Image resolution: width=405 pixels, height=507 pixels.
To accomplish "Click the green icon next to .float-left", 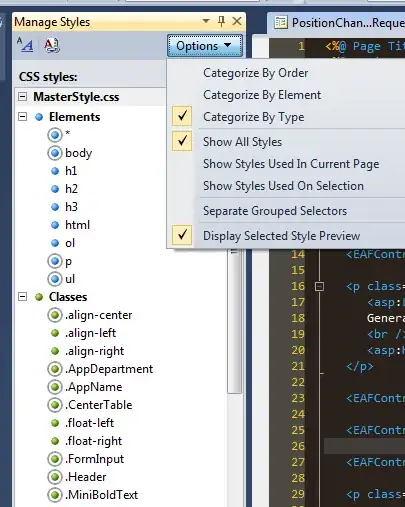I will point(55,423).
